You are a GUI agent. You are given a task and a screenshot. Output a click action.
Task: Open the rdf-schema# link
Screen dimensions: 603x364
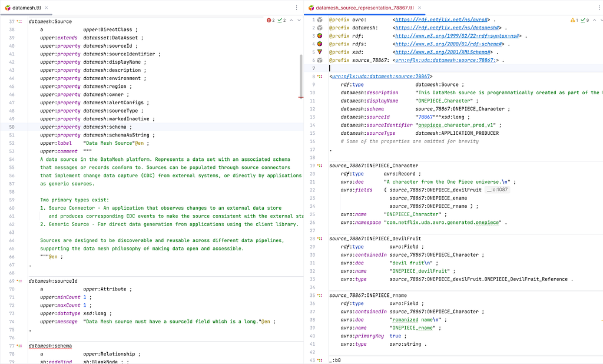pos(448,44)
